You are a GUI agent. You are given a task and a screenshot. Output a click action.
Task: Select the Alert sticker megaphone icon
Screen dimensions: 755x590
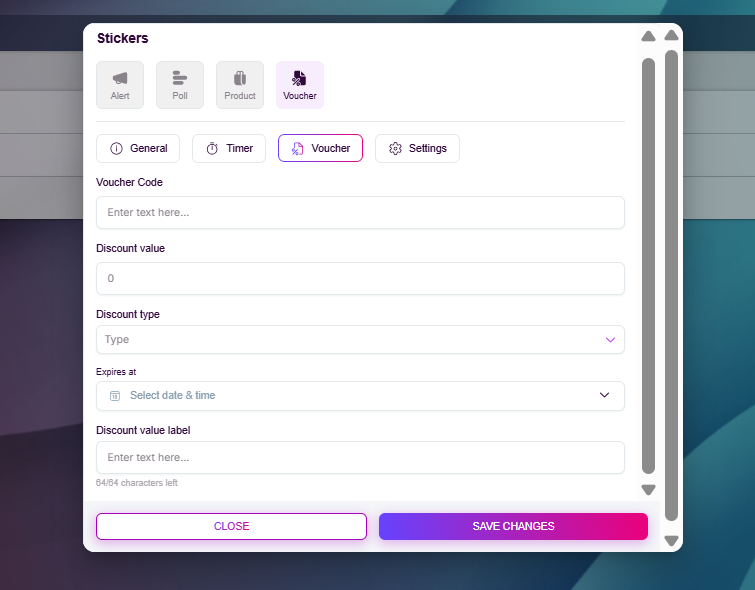pyautogui.click(x=120, y=78)
